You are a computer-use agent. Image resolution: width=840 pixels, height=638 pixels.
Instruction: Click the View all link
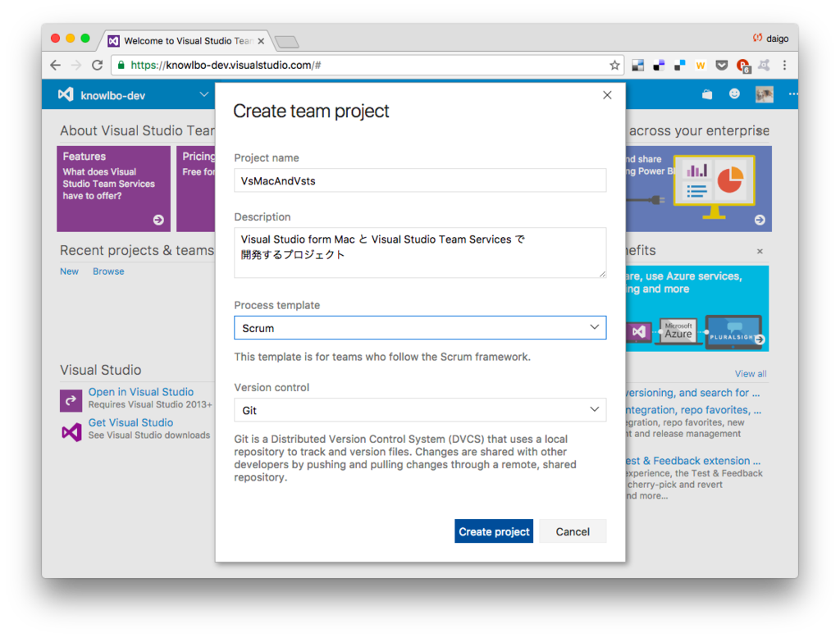pos(751,374)
